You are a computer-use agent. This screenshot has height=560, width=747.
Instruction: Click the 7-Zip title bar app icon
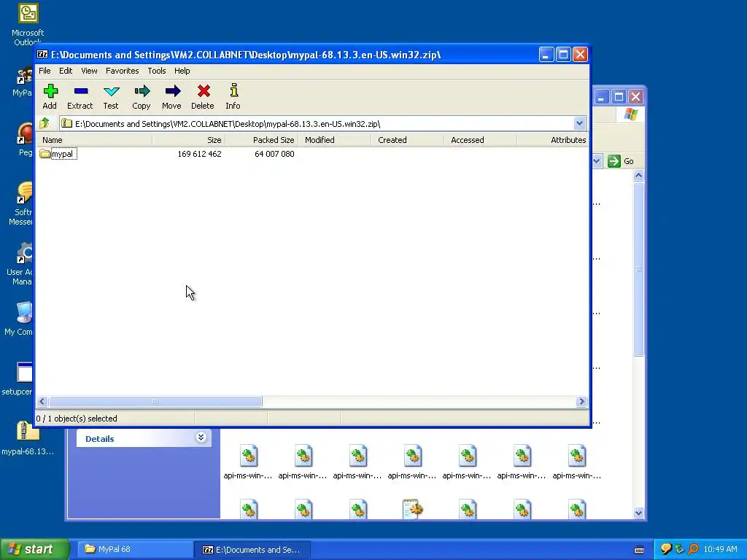coord(42,55)
